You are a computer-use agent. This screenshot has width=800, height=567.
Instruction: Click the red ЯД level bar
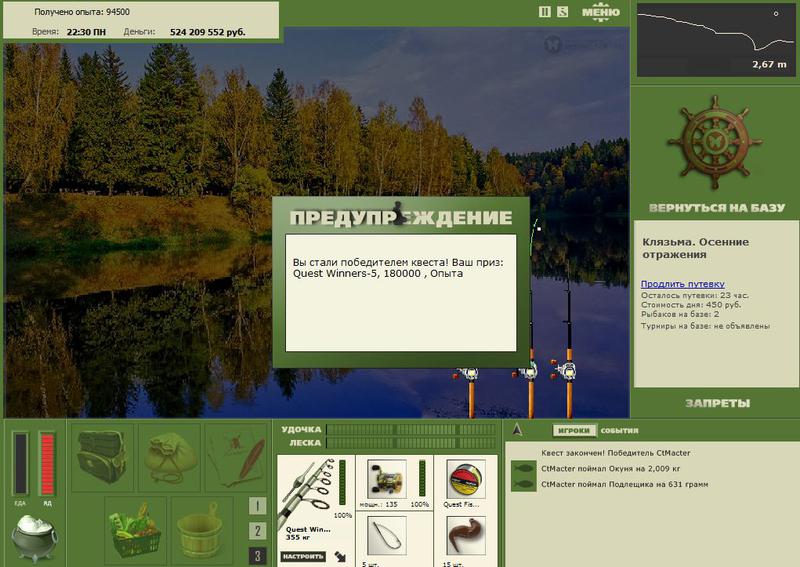tap(47, 463)
